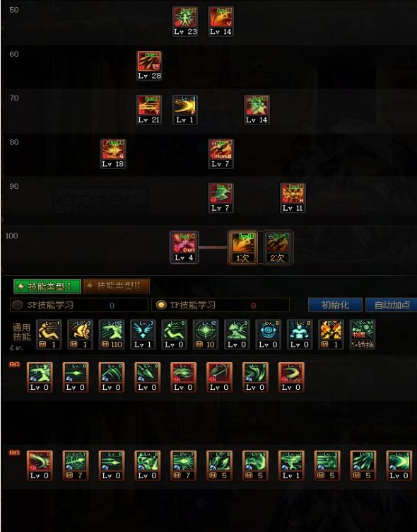417x532 pixels.
Task: Click the Lv 11 skill in row 90
Action: point(293,198)
